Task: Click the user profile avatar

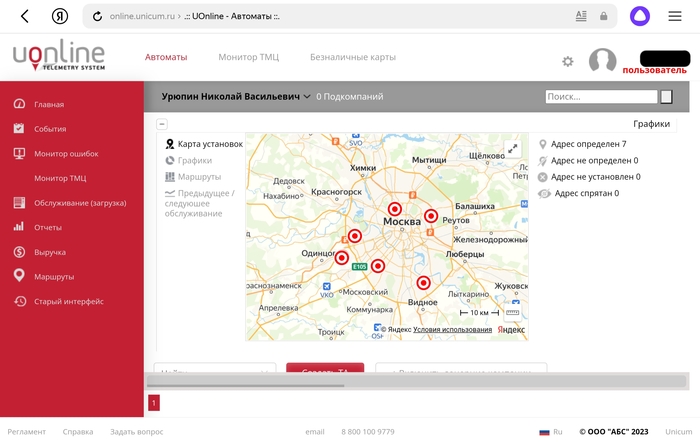Action: click(602, 61)
